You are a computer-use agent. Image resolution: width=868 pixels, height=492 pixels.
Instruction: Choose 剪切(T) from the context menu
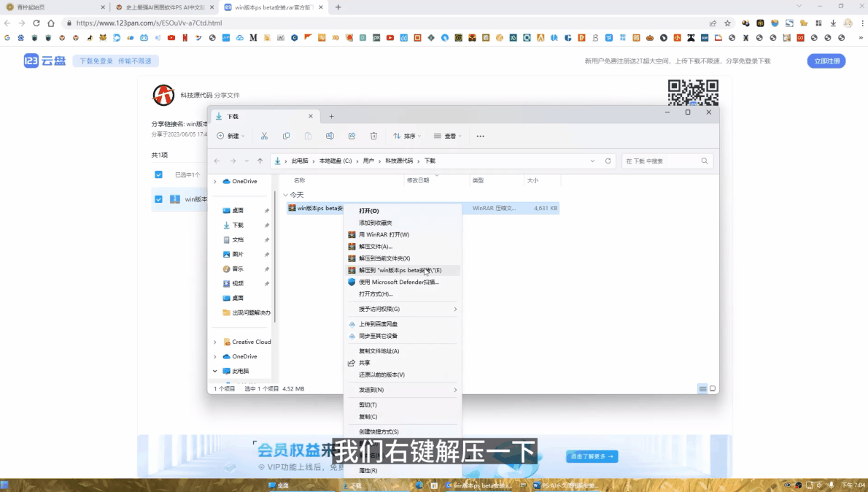[403, 405]
